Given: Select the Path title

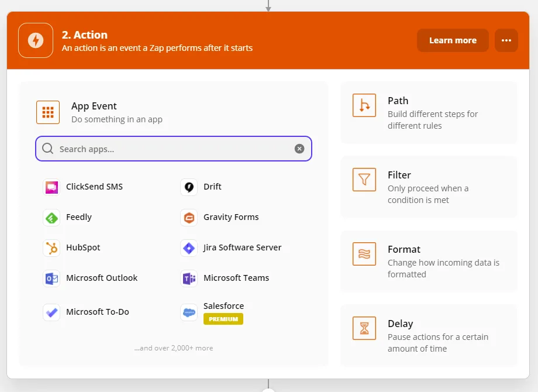Looking at the screenshot, I should click(398, 101).
